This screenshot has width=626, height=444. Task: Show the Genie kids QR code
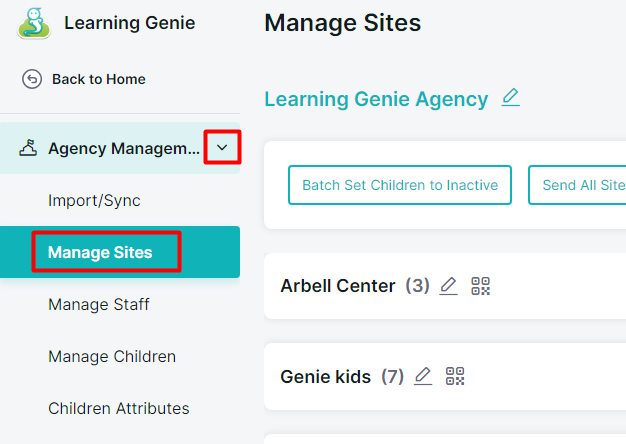[455, 376]
